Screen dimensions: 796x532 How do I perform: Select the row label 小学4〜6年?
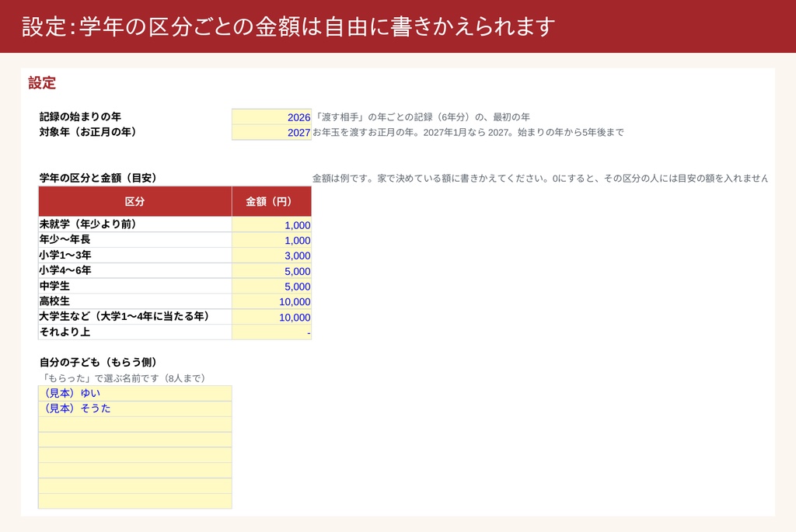tap(65, 270)
